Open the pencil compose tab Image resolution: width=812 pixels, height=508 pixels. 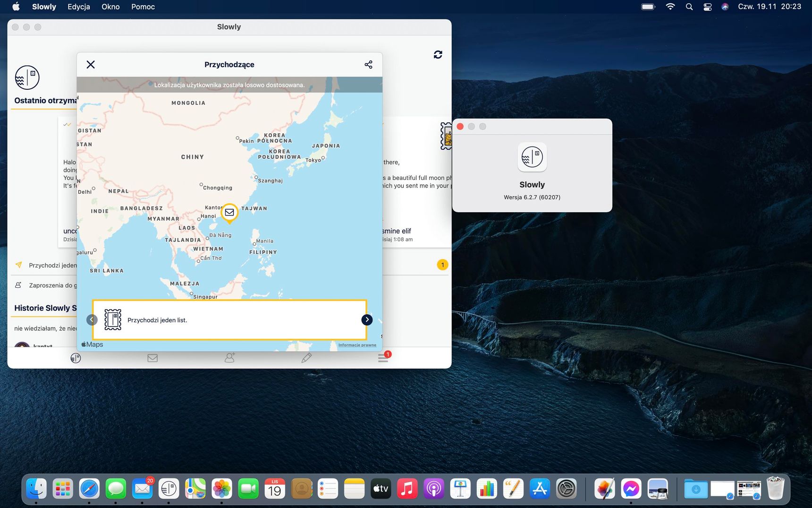(x=306, y=358)
